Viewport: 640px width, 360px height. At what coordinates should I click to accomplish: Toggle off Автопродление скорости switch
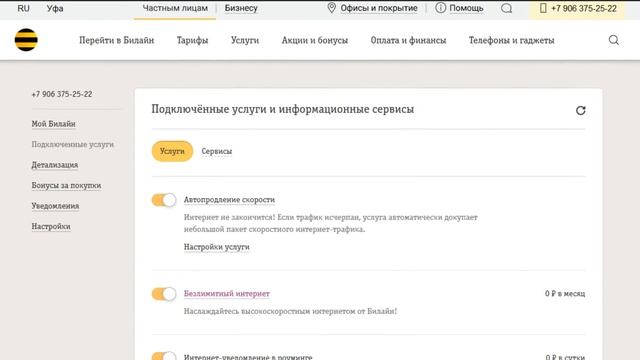(164, 200)
